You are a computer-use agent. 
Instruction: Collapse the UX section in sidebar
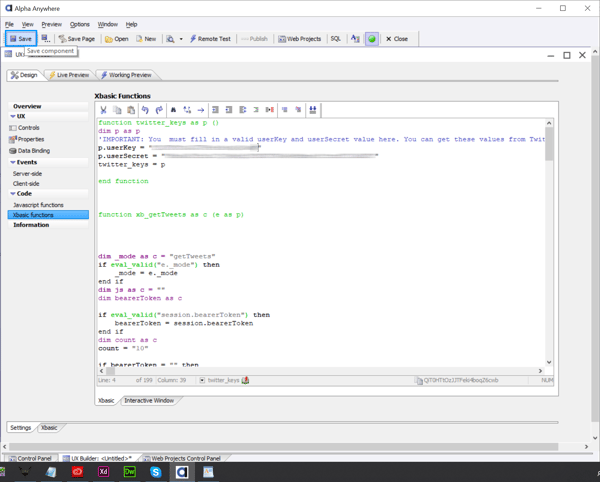pyautogui.click(x=12, y=116)
